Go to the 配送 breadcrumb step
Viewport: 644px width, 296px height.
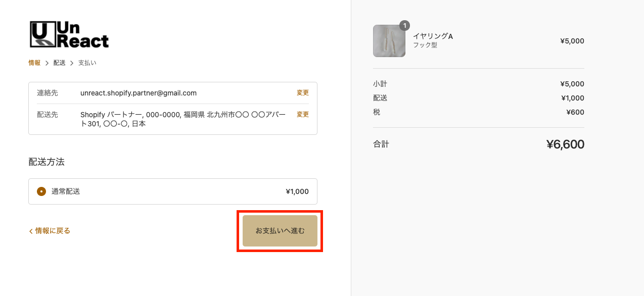pos(60,63)
